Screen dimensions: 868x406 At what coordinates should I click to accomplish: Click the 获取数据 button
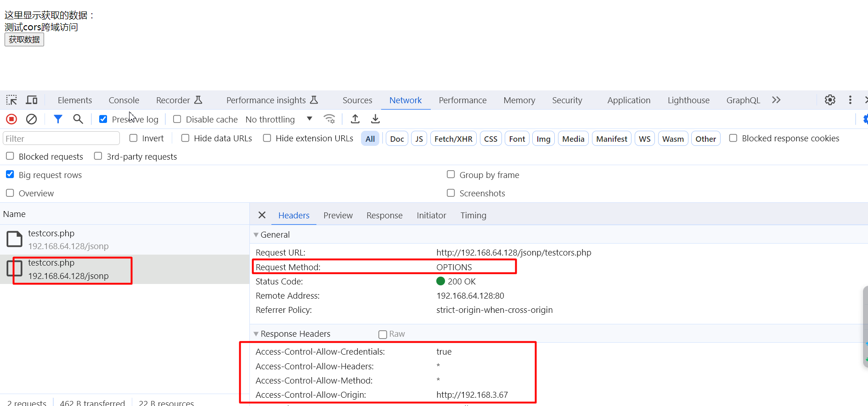tap(24, 39)
